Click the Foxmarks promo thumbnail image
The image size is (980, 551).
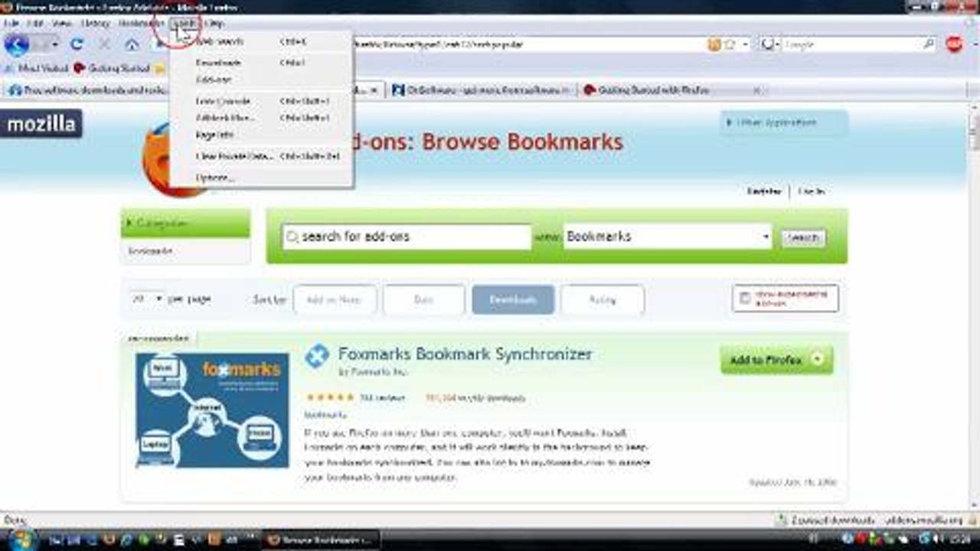pos(213,410)
